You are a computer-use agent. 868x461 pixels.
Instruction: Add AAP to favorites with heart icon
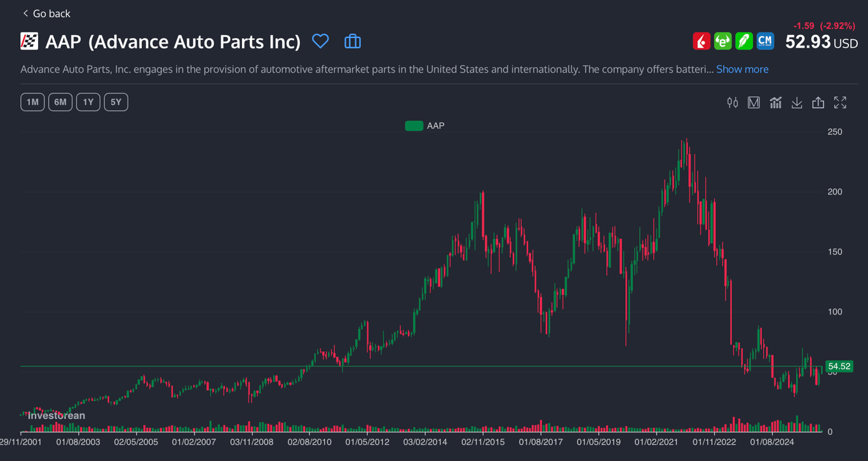click(x=320, y=41)
